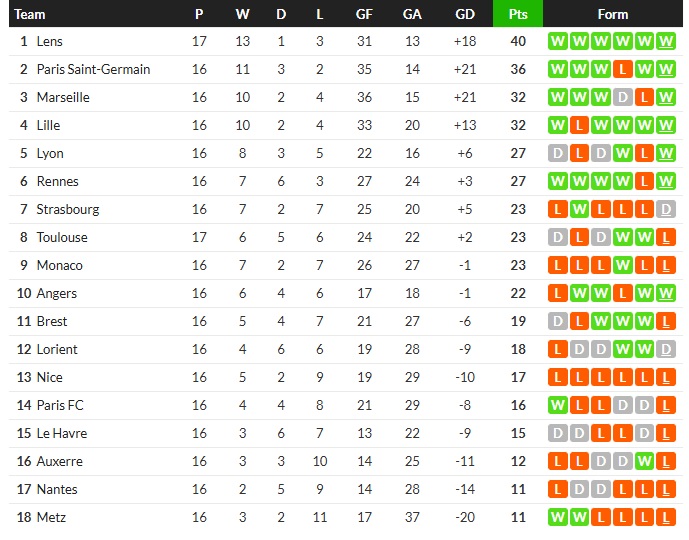Click the Team column header

(31, 14)
